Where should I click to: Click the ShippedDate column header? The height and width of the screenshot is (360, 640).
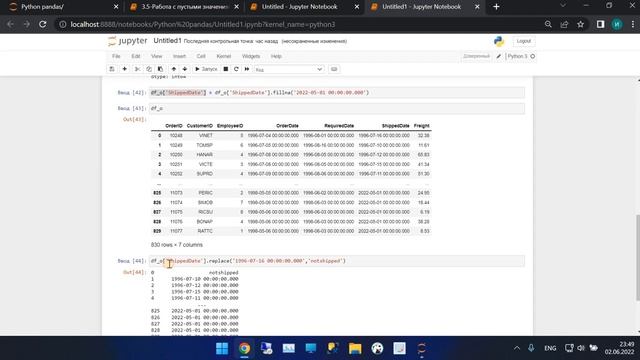pos(396,126)
